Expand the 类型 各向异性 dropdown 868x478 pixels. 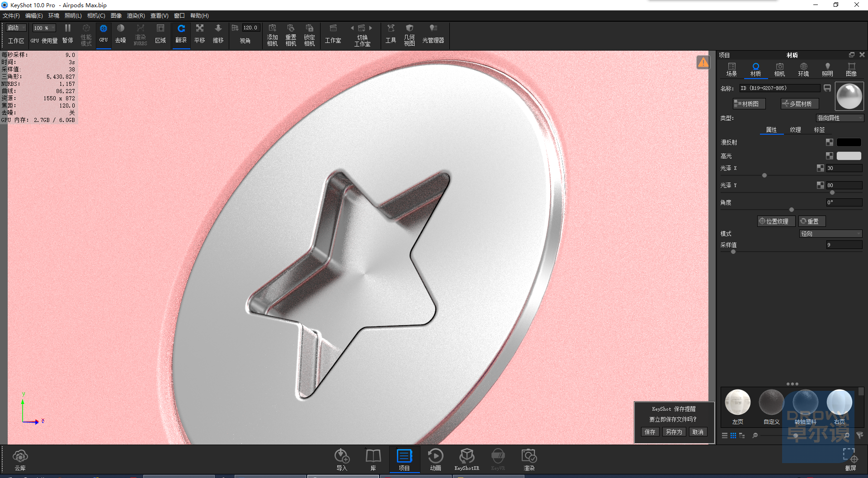[840, 118]
